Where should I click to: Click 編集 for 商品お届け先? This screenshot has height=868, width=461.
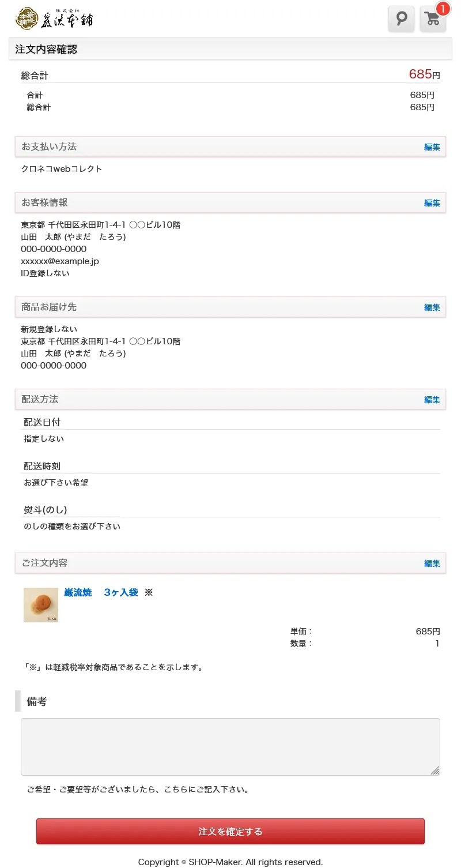pyautogui.click(x=432, y=307)
